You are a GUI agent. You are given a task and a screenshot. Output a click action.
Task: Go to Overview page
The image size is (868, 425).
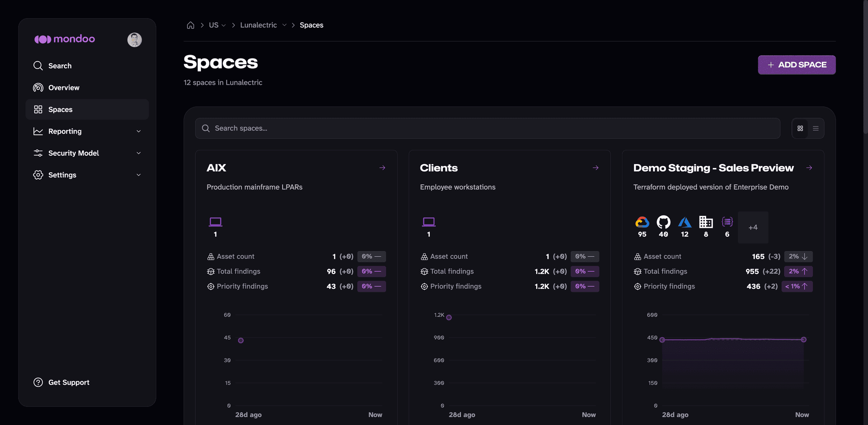coord(87,87)
